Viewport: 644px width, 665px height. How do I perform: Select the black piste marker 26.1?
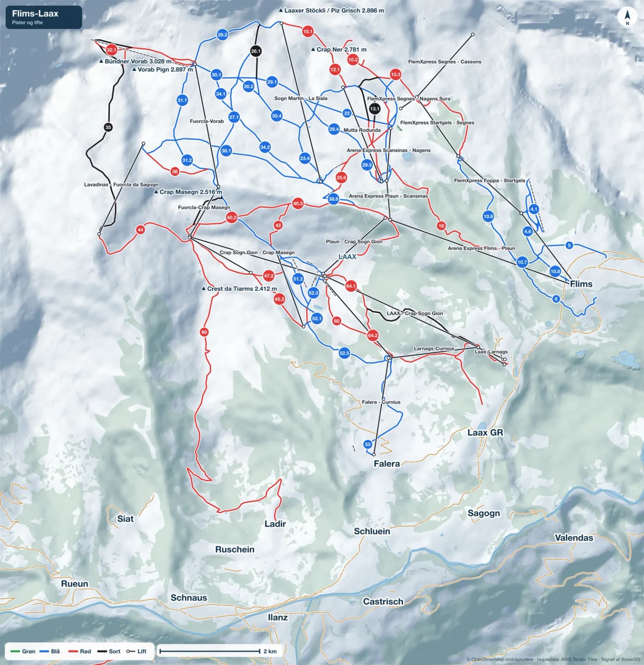(256, 51)
